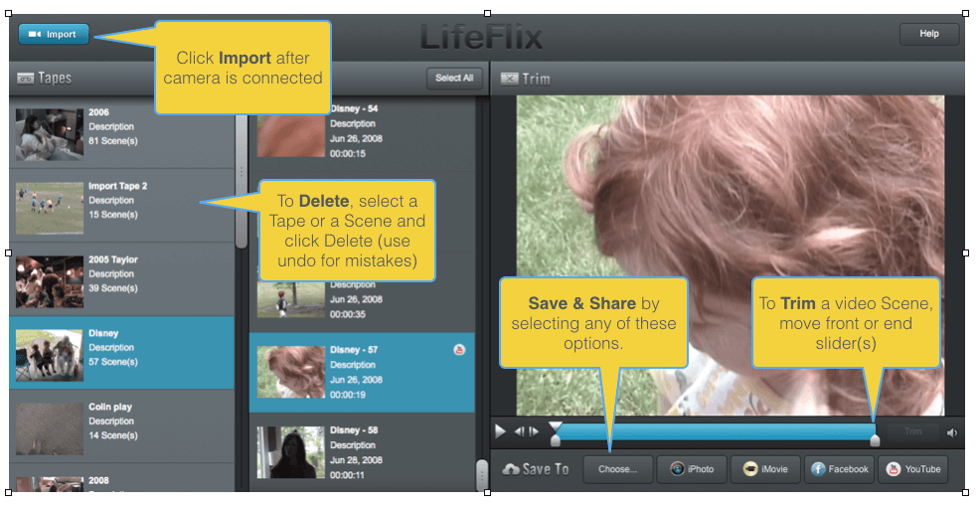Viewport: 980px width, 506px height.
Task: Click the 'Import Tape 2' title
Action: (118, 186)
